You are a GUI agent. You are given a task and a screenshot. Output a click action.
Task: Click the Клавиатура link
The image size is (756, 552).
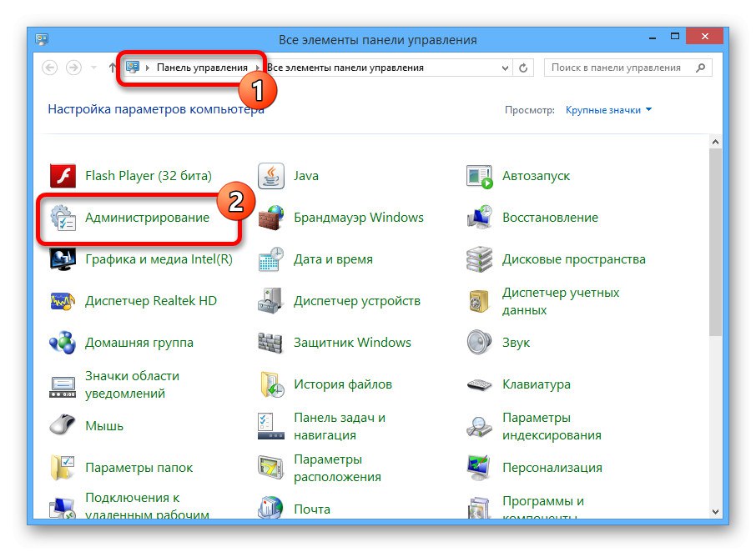537,384
